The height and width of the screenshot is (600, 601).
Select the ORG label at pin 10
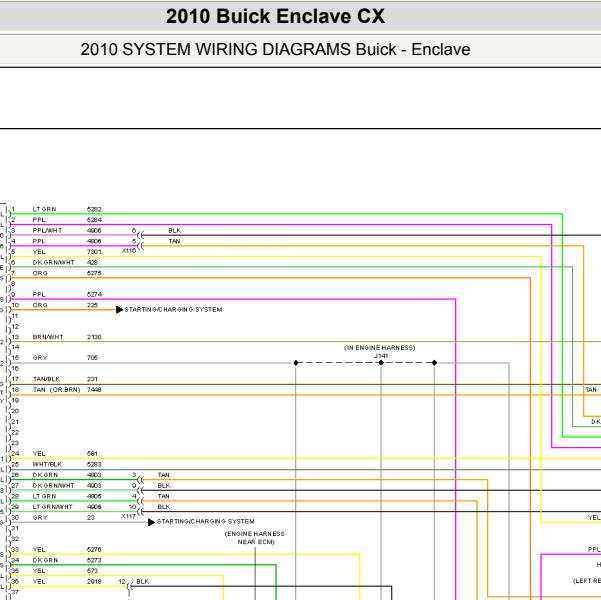pos(40,305)
